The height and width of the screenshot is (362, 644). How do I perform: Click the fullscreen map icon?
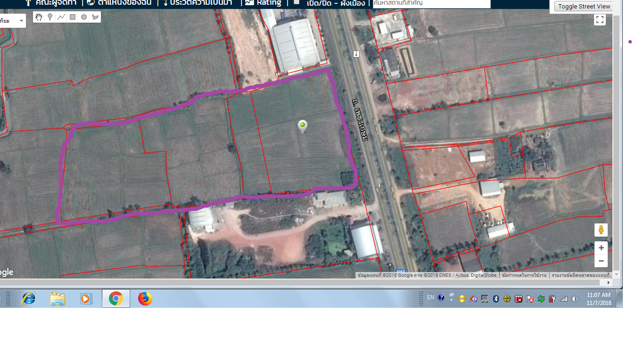click(600, 20)
